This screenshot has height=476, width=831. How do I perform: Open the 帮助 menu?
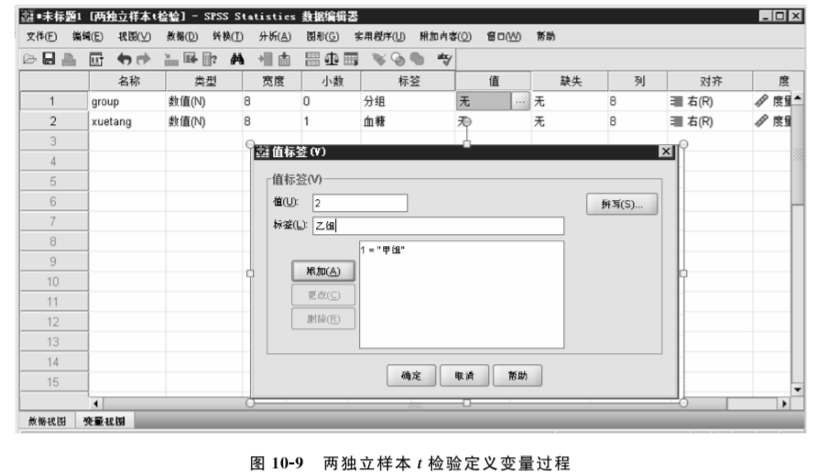545,36
